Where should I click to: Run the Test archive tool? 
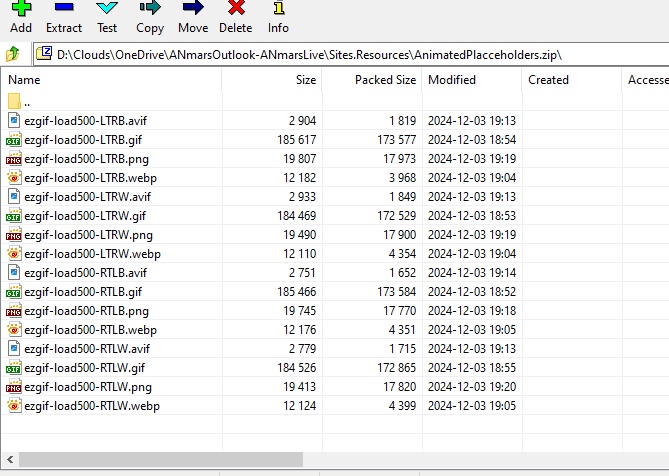[107, 10]
